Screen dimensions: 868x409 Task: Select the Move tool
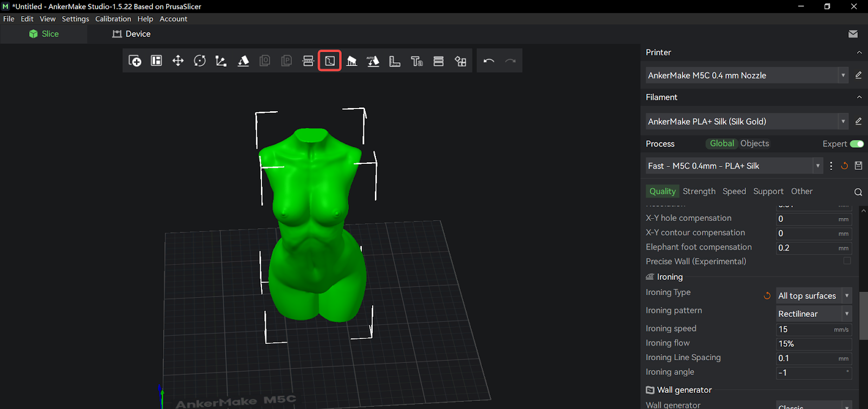[178, 61]
